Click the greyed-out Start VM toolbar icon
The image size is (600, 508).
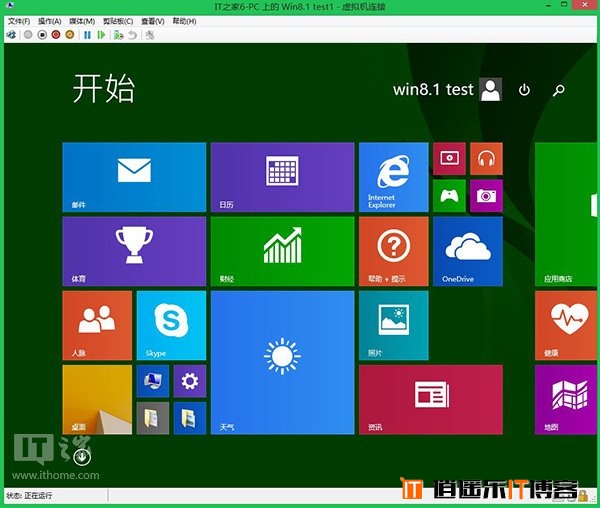point(28,35)
